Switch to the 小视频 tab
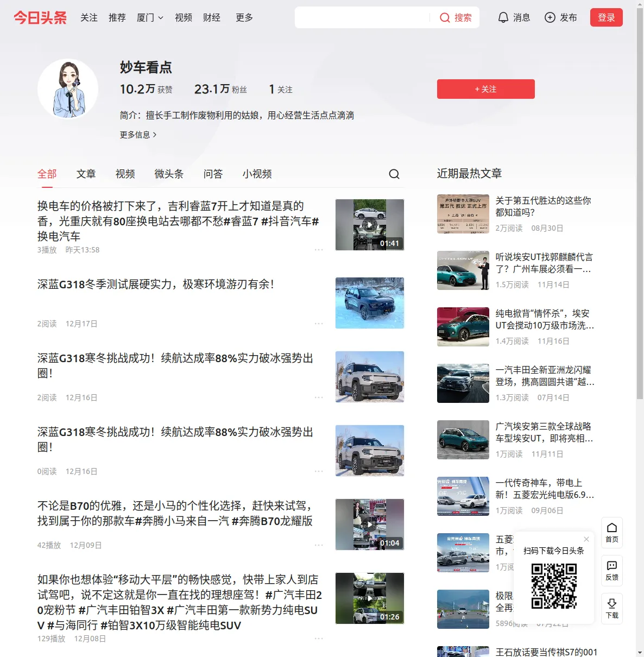 257,174
